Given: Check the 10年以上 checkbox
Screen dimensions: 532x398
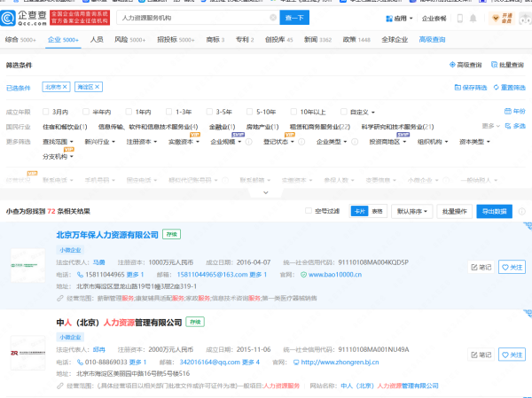Looking at the screenshot, I should (293, 112).
